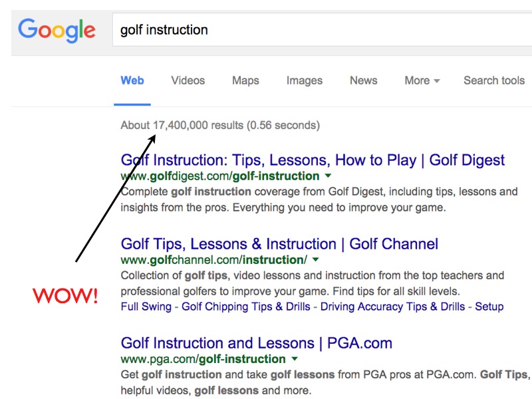This screenshot has height=399, width=532.
Task: Open Driving Accuracy Tips & Drills sitelink
Action: coord(392,307)
